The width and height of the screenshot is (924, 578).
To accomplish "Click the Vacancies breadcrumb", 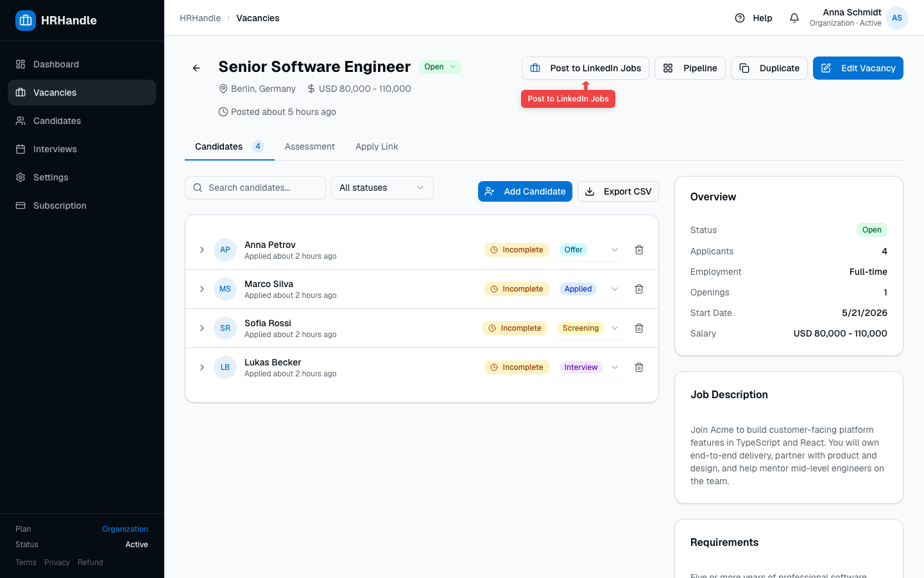I will [x=258, y=18].
